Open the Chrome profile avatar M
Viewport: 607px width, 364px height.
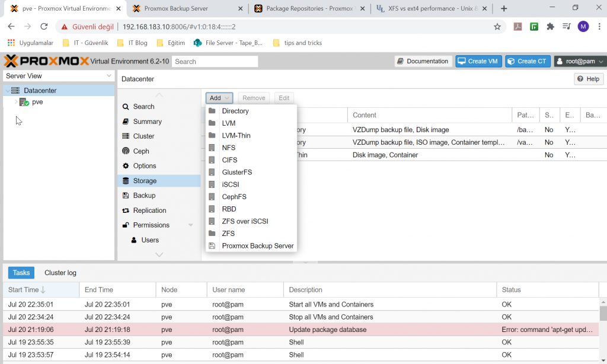click(x=583, y=26)
